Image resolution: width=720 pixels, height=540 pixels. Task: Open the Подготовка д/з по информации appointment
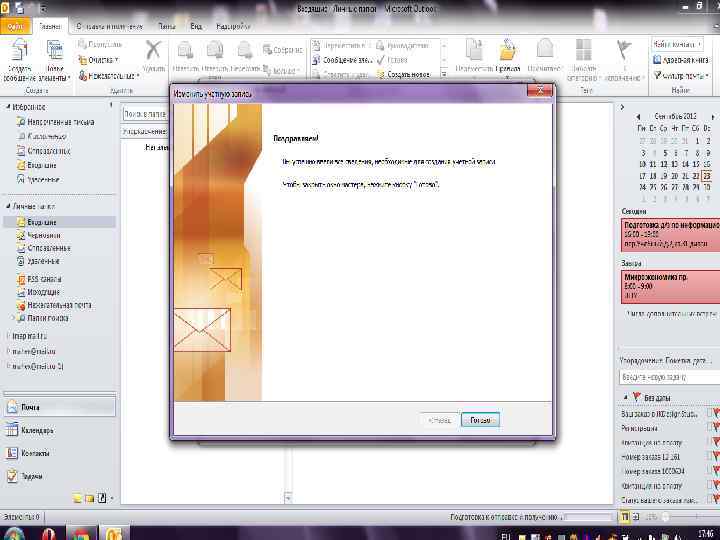click(670, 235)
